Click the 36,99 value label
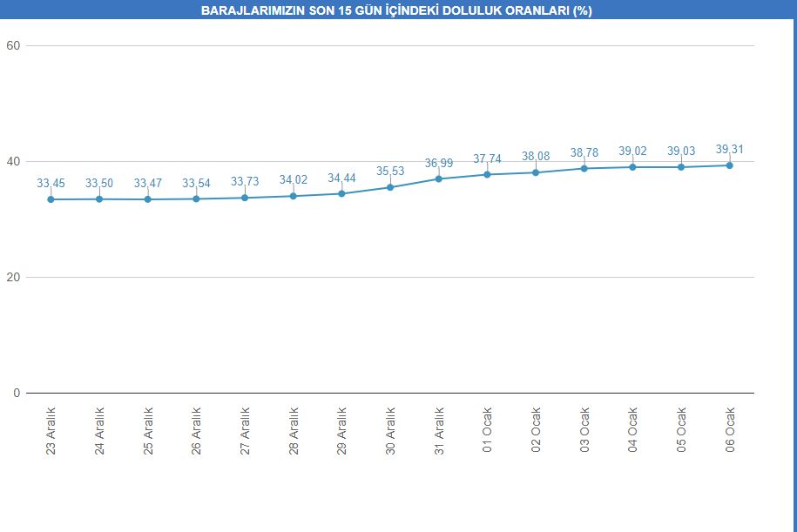 pyautogui.click(x=439, y=163)
